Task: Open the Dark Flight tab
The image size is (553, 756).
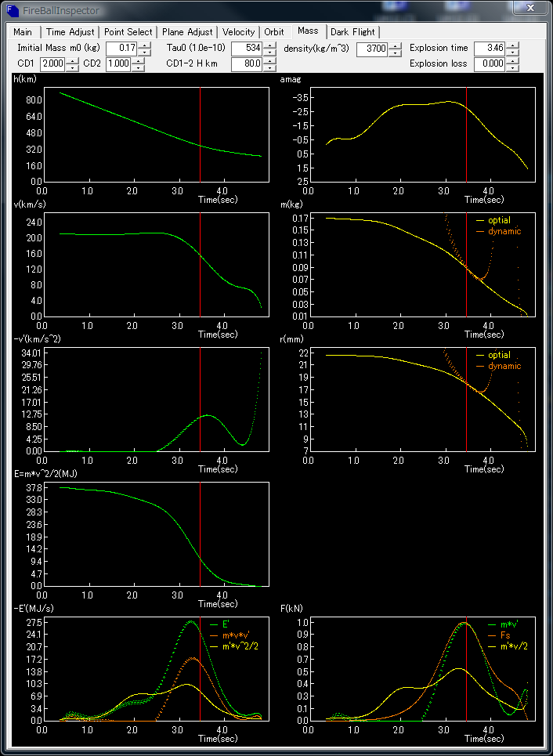Action: click(353, 32)
